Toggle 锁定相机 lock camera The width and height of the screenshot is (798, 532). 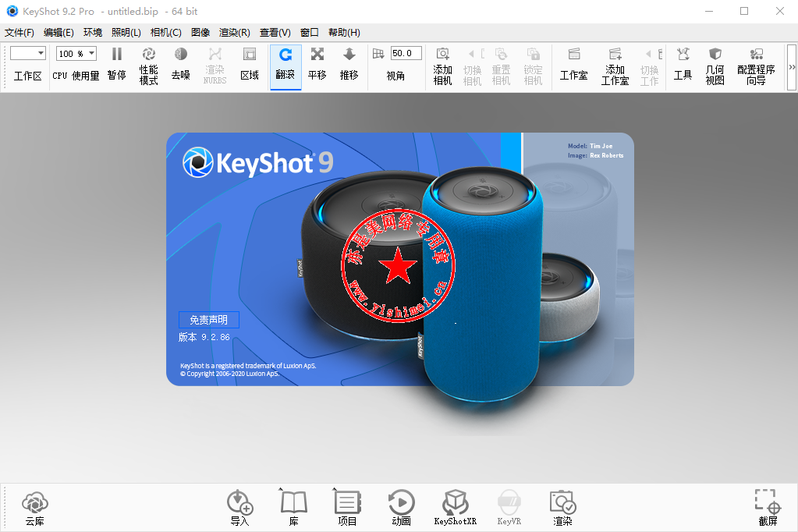(533, 66)
